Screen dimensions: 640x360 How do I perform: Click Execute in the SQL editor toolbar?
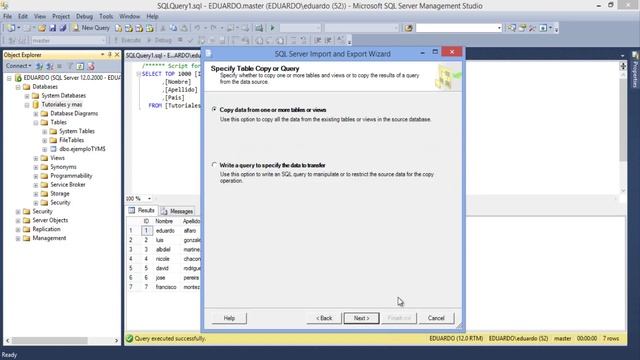127,40
